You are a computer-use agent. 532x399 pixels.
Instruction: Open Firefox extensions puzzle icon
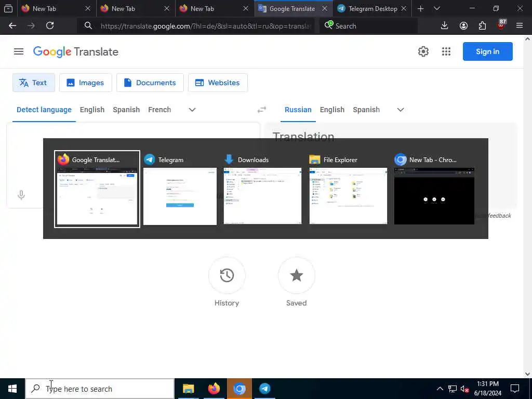tap(482, 25)
